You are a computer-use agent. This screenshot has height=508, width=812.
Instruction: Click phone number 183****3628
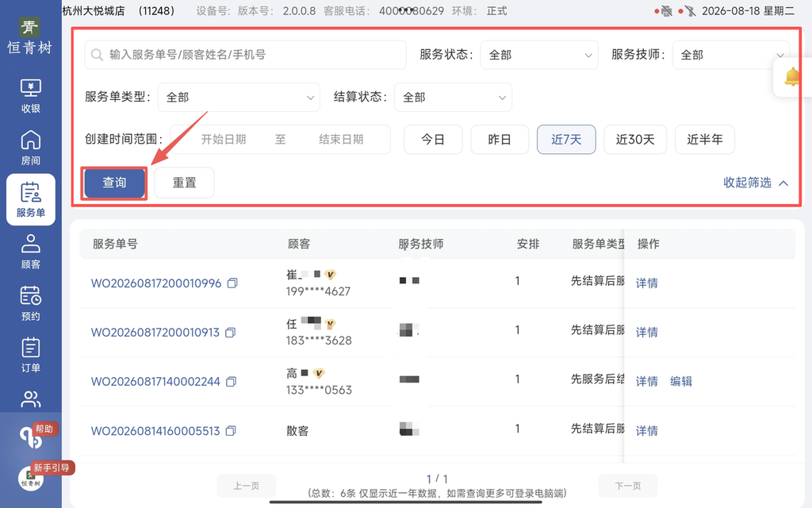click(x=319, y=341)
